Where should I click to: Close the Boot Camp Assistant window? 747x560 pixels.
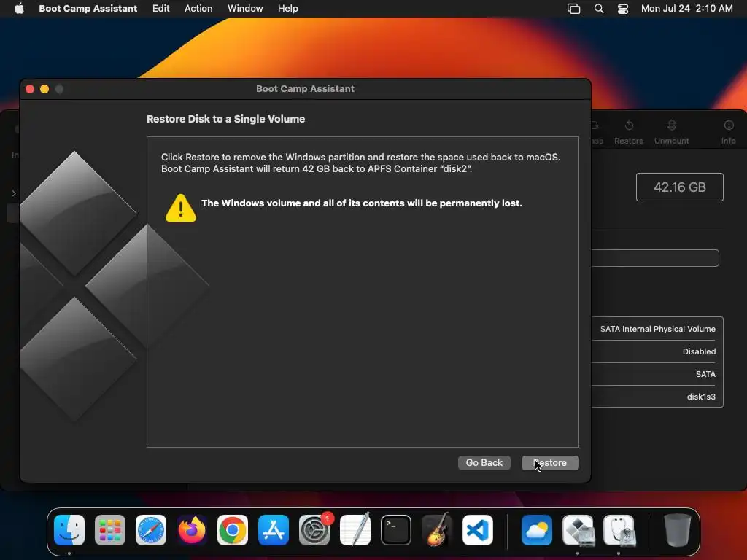click(x=30, y=89)
